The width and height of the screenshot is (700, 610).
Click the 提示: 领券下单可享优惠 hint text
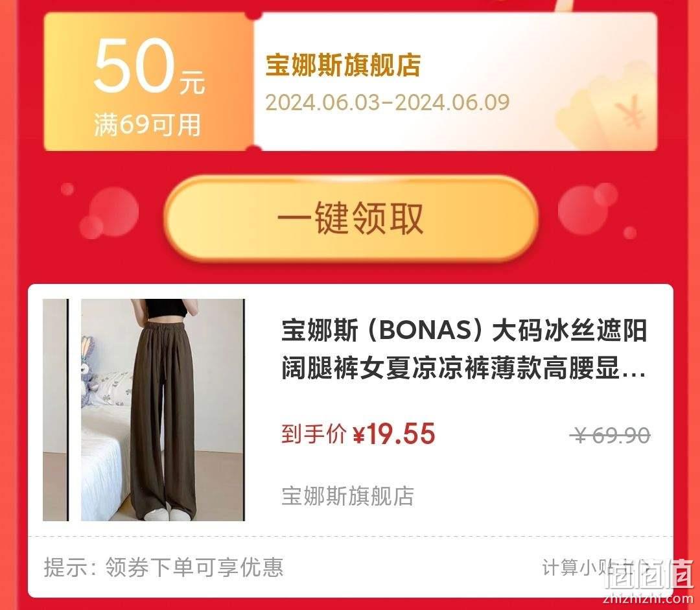click(x=163, y=568)
